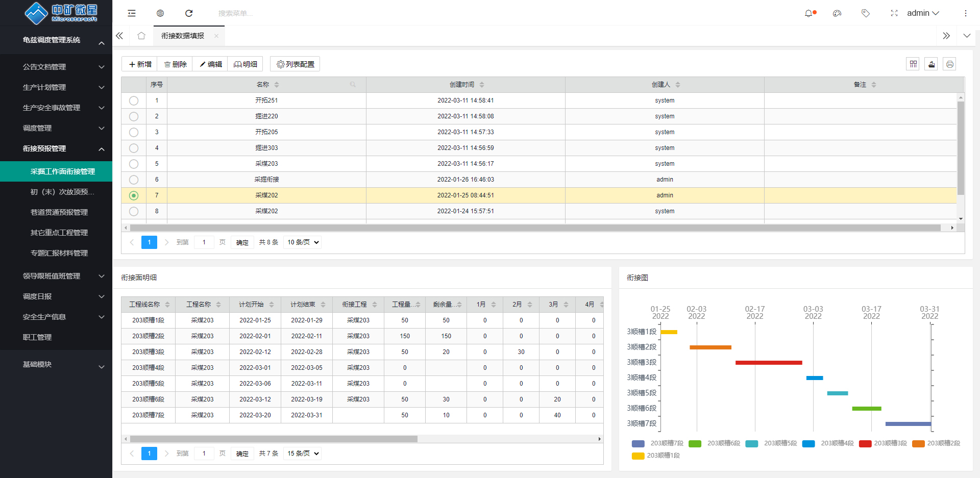Click upper table page number input
Image resolution: width=980 pixels, height=478 pixels.
(204, 242)
